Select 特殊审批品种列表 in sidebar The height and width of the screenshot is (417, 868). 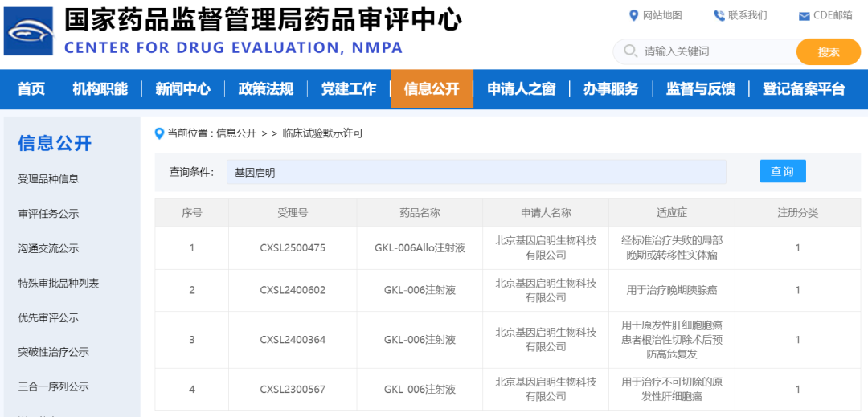[x=59, y=284]
